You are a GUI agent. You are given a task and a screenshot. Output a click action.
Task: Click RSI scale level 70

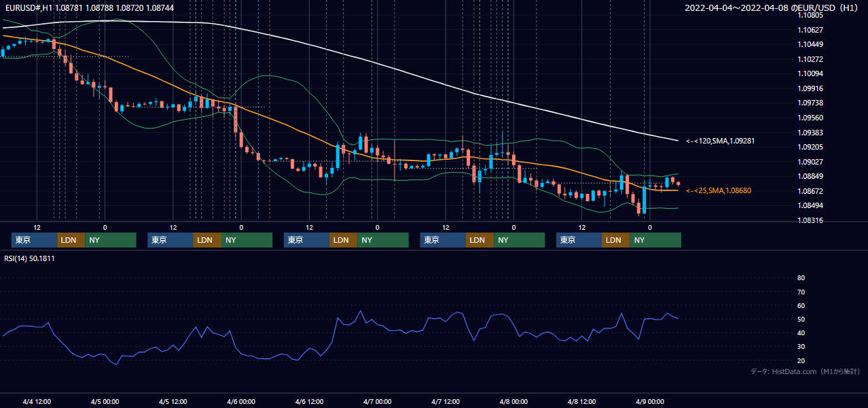click(801, 292)
